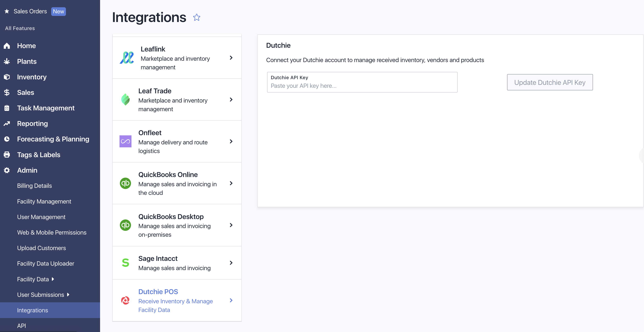Open Billing Details under Admin
The height and width of the screenshot is (332, 644).
tap(35, 186)
